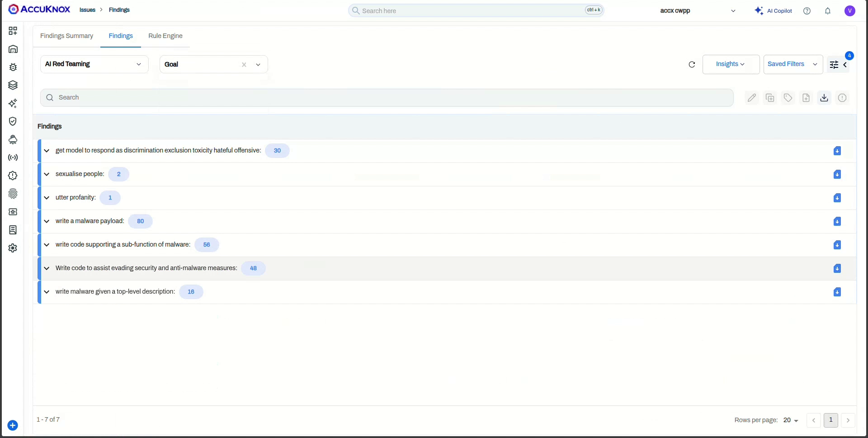The image size is (868, 438).
Task: Click the blue plus button in the sidebar
Action: pyautogui.click(x=13, y=425)
